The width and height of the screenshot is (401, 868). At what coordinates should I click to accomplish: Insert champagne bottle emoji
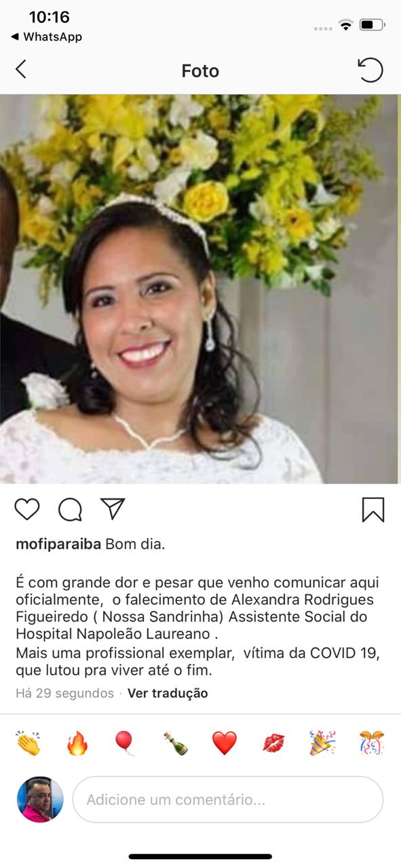(175, 744)
